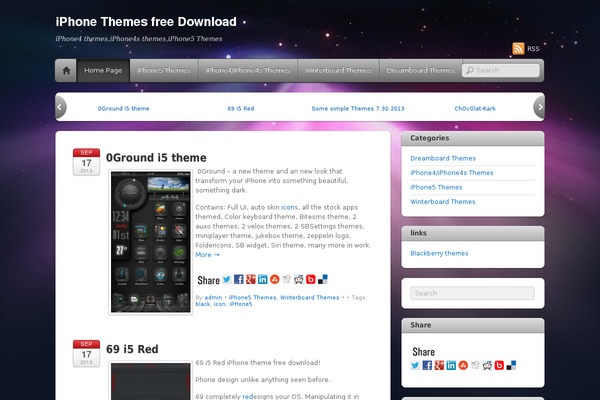Open the 'black' tag link
Image resolution: width=600 pixels, height=400 pixels.
(202, 304)
